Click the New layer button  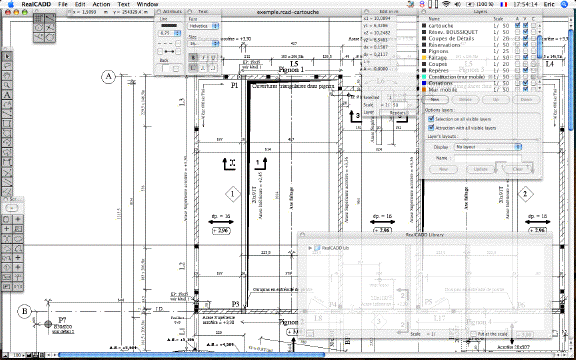coord(435,100)
